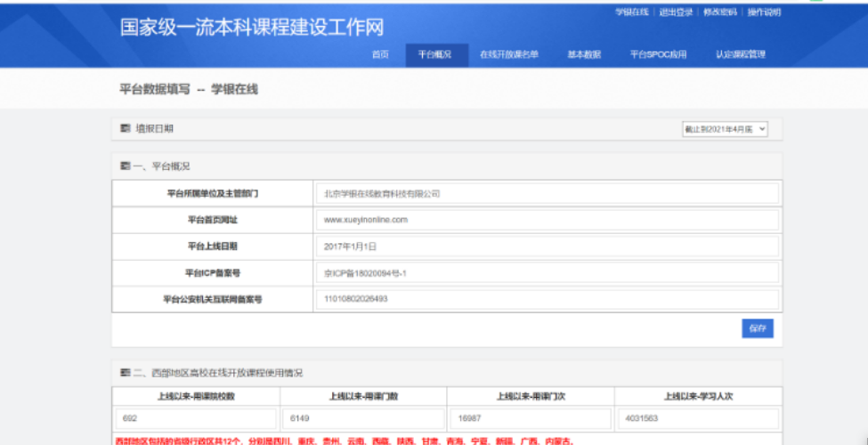This screenshot has width=868, height=445.
Task: Open the 截止到2021年4月底 date dropdown
Action: click(725, 129)
